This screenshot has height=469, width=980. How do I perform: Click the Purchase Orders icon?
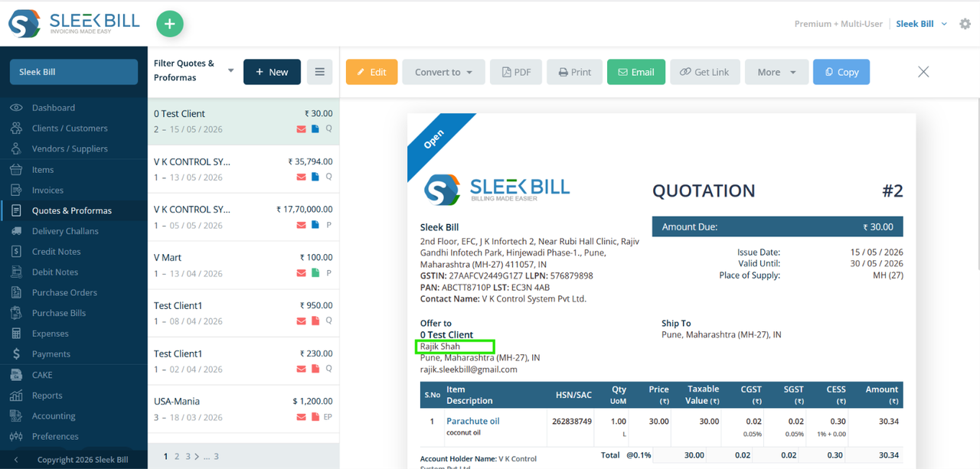tap(16, 292)
